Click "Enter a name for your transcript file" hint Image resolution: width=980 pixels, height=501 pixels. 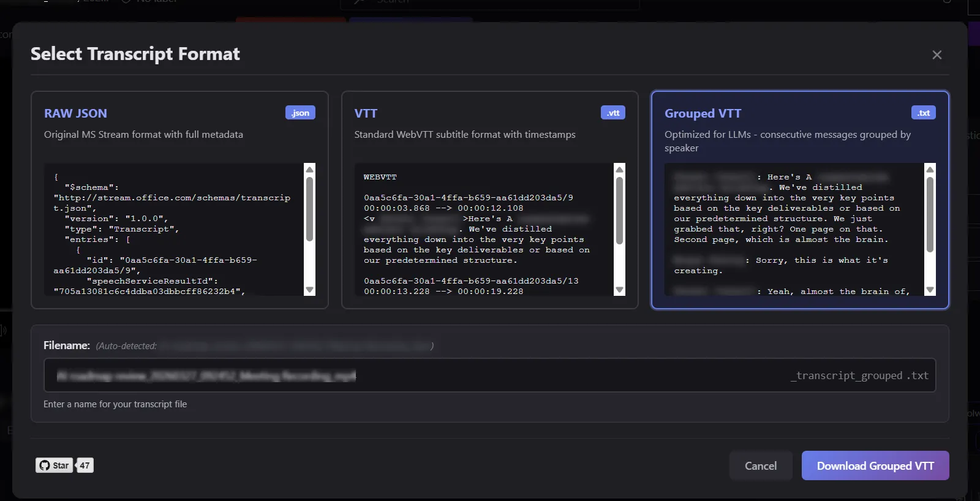click(x=115, y=404)
